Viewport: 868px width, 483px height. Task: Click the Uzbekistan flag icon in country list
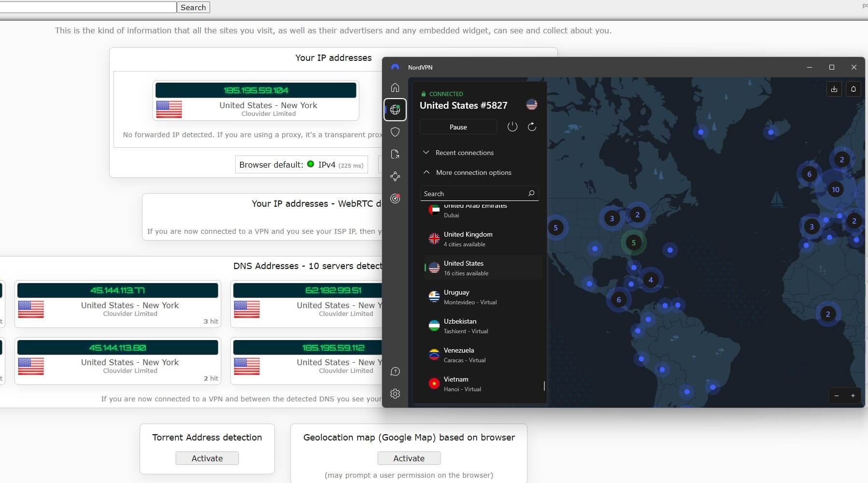434,326
